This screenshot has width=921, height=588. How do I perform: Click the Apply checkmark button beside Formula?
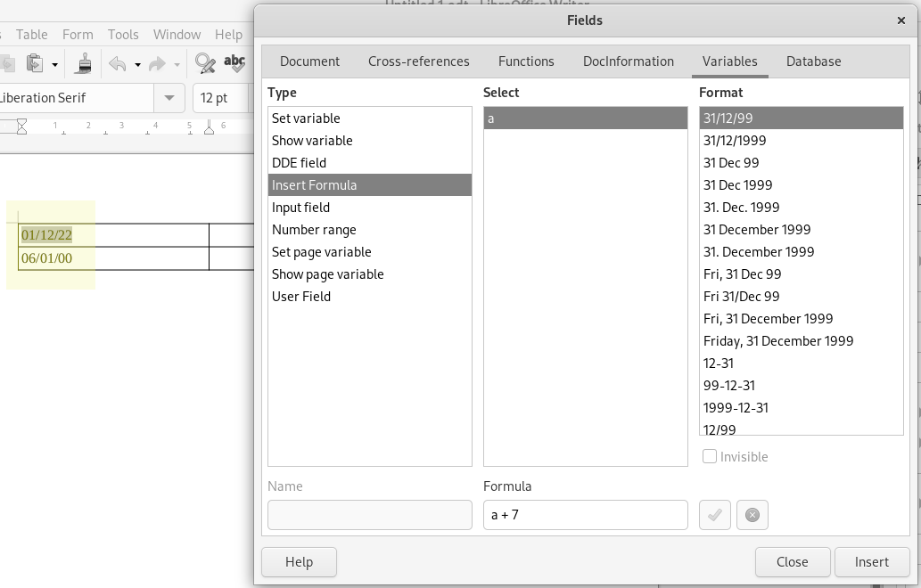pyautogui.click(x=715, y=514)
